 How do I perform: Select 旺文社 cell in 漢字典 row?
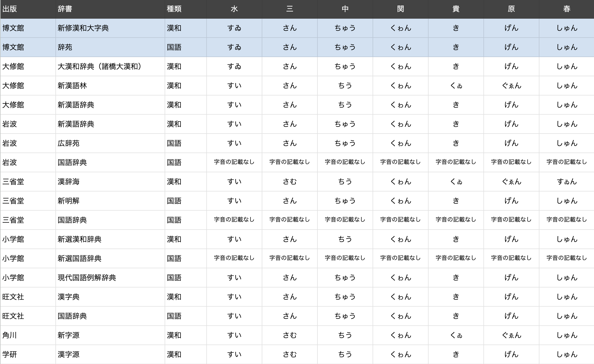click(x=28, y=297)
